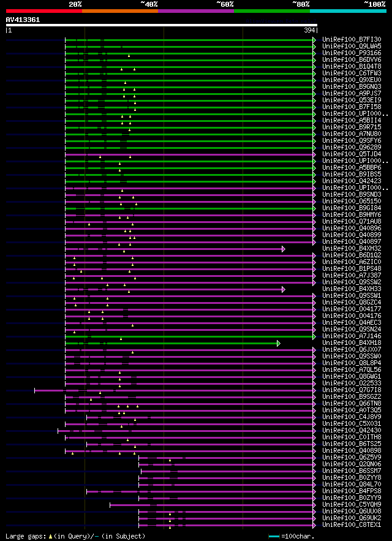Click the cyan 100char scale bar legend
392x541 pixels.
coord(274,536)
